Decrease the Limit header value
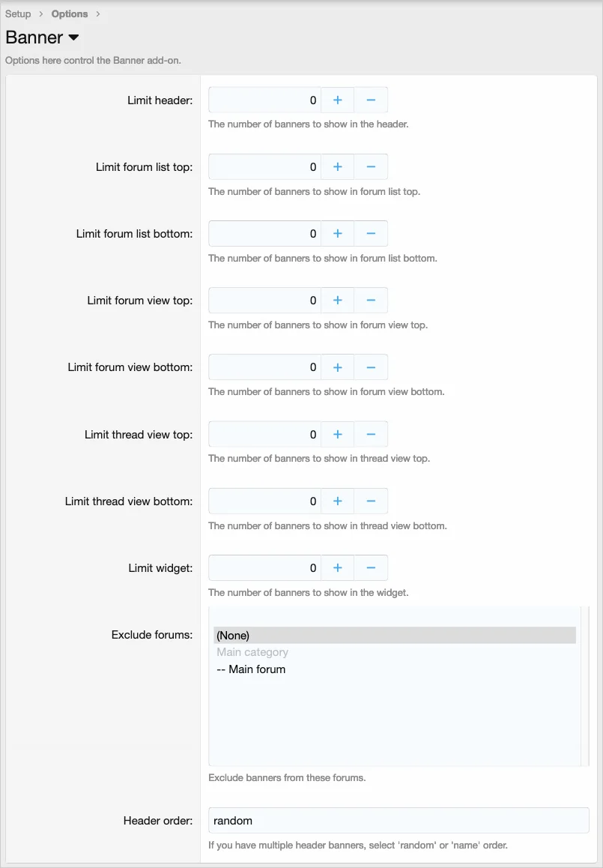This screenshot has height=868, width=603. coord(371,100)
